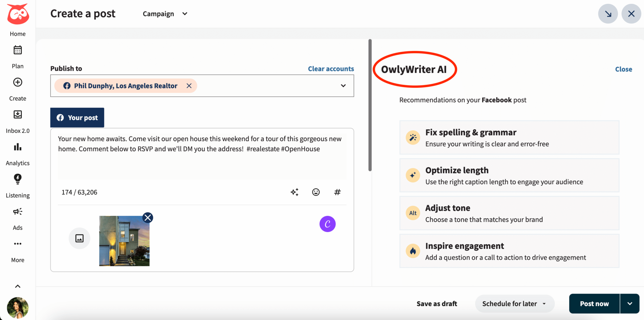The image size is (644, 320).
Task: Select the Your post tab
Action: (77, 117)
